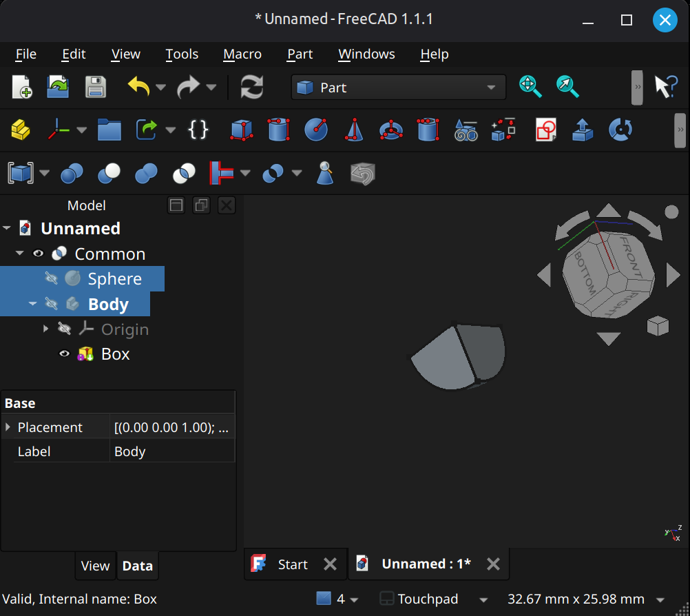Toggle visibility of Common object
The height and width of the screenshot is (616, 690).
pyautogui.click(x=39, y=253)
